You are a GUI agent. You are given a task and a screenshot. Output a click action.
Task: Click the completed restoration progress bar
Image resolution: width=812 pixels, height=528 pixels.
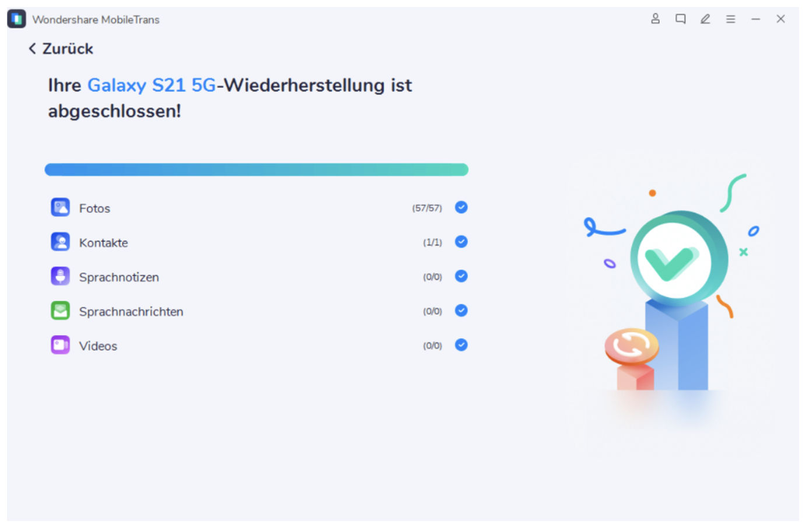[257, 170]
